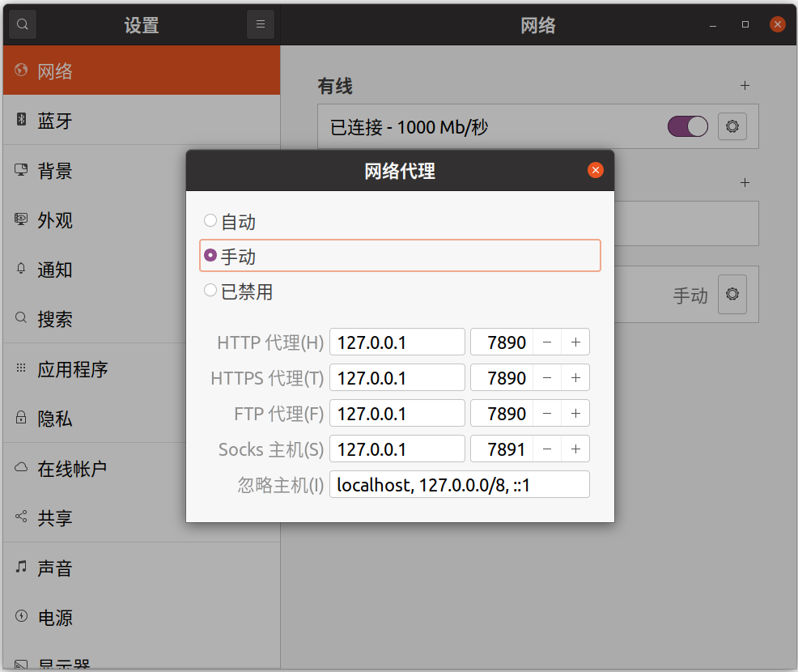Click the network proxy gear icon
The width and height of the screenshot is (798, 672).
coord(732,295)
